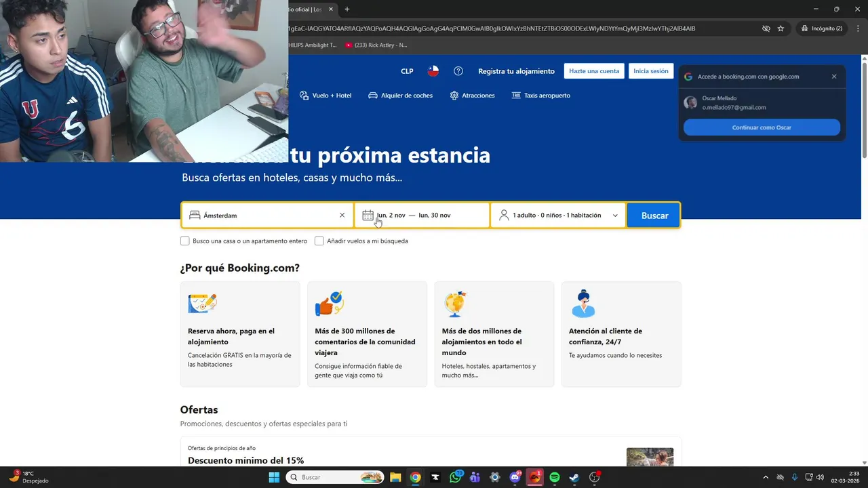Click the address bar URL
This screenshot has height=488, width=868.
(x=492, y=28)
